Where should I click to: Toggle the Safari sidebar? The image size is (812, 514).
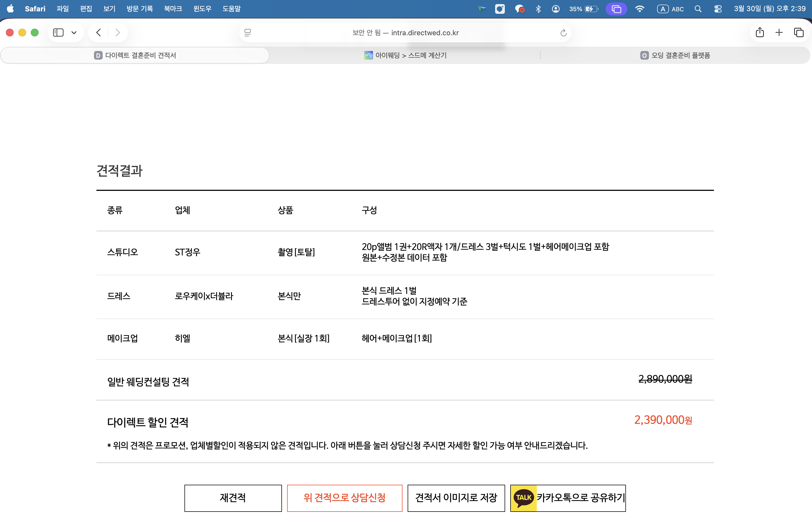58,33
